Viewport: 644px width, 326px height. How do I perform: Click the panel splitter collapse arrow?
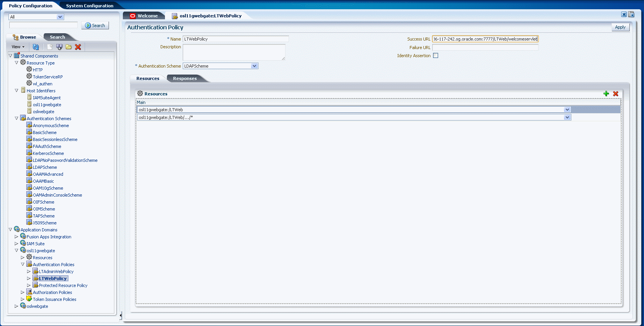(121, 316)
